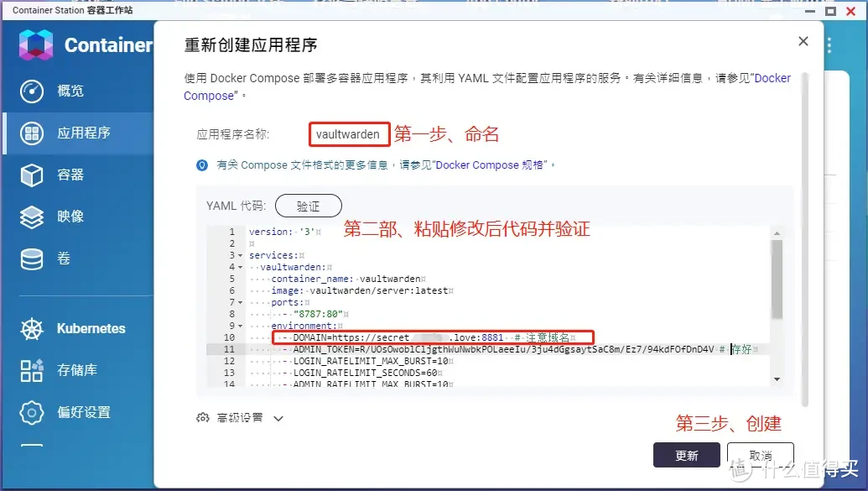
Task: Click the 更新 update button
Action: point(686,455)
